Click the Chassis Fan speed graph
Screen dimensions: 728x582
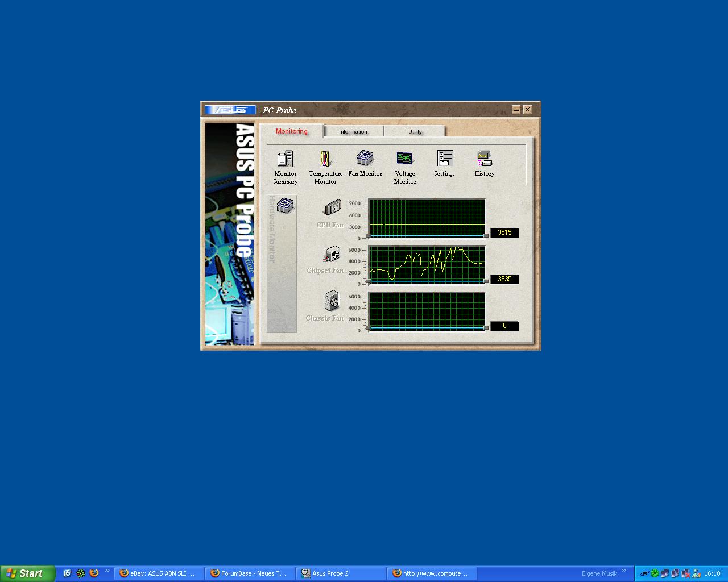point(427,311)
